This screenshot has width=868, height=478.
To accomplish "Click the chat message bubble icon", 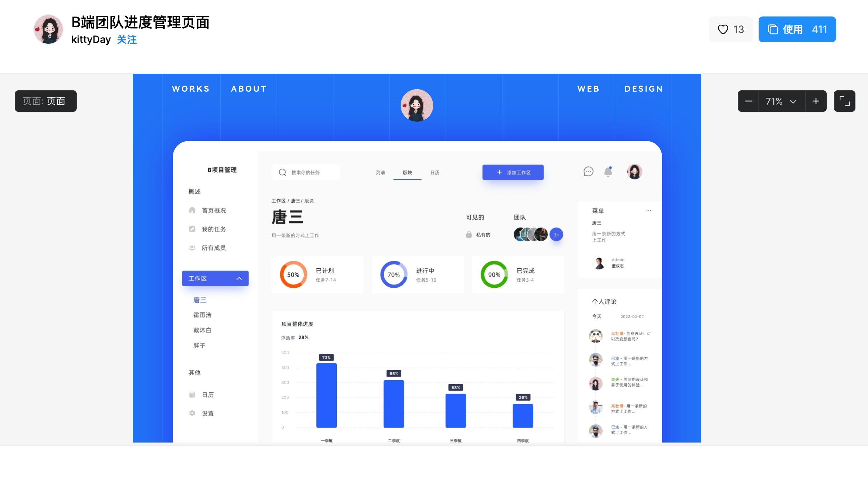I will click(588, 172).
